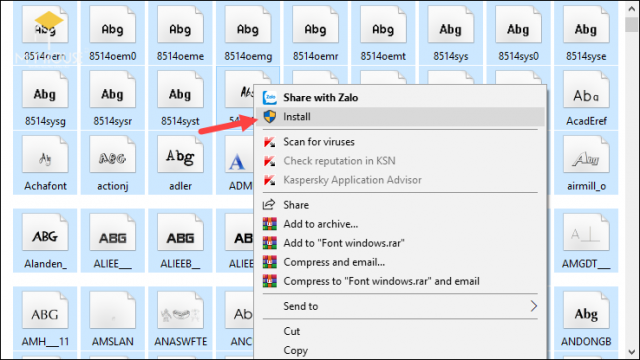The image size is (640, 360).
Task: Select the AcadEref font thumbnail
Action: pos(586,90)
